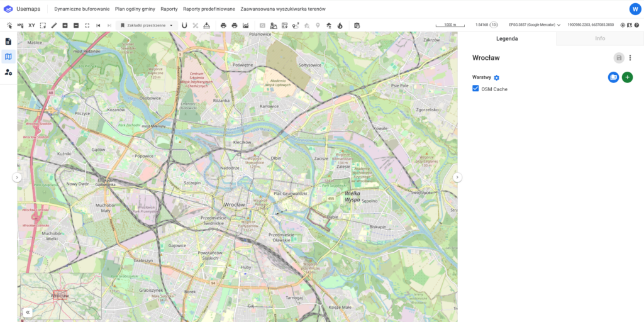The height and width of the screenshot is (322, 644).
Task: Click the help question mark icon
Action: pyautogui.click(x=636, y=25)
